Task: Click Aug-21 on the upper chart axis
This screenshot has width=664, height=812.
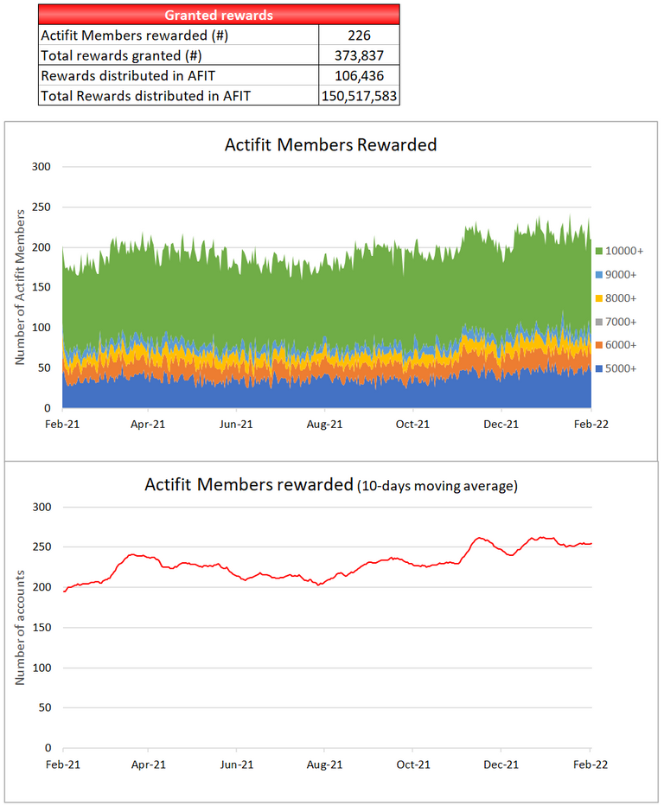Action: (324, 424)
